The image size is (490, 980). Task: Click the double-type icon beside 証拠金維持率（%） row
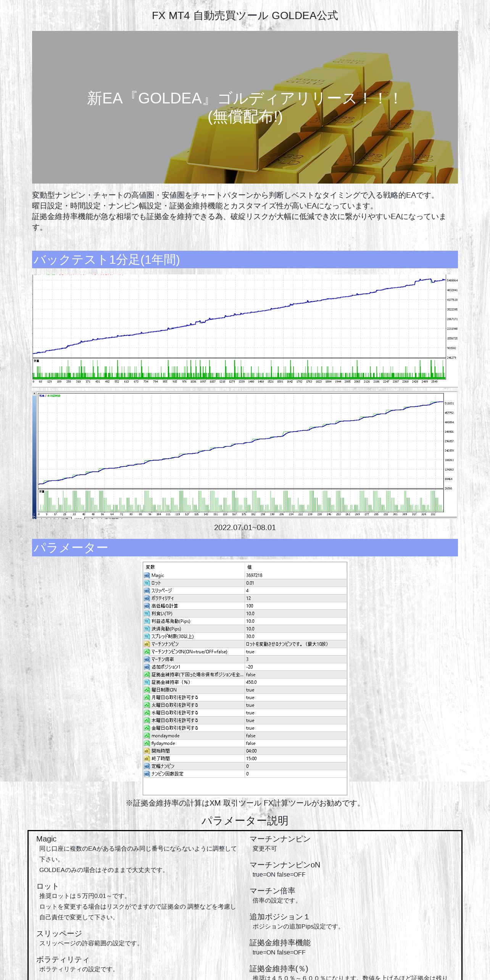pyautogui.click(x=147, y=682)
